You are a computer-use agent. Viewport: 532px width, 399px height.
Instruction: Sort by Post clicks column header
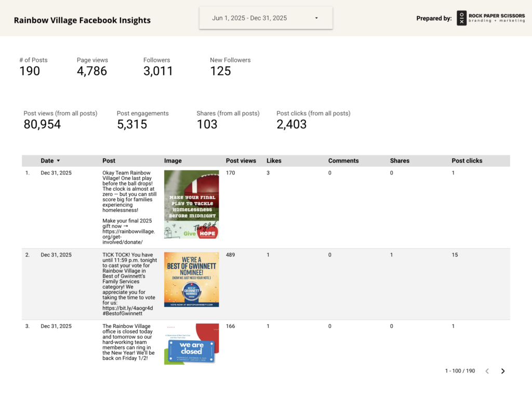pos(467,161)
